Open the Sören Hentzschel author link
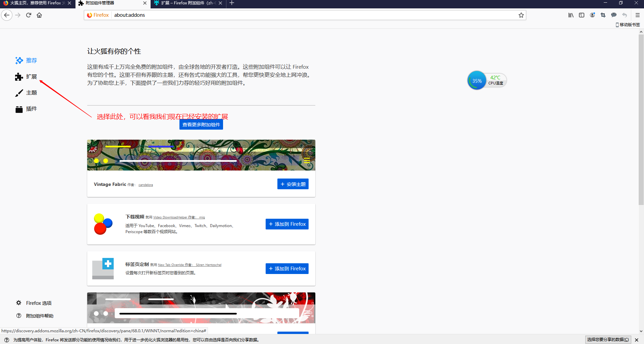Image resolution: width=644 pixels, height=344 pixels. (x=208, y=265)
